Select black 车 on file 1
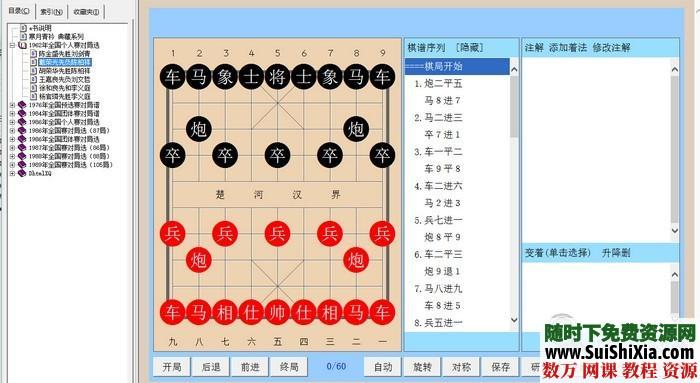Viewport: 700px width, 383px height. click(x=172, y=77)
